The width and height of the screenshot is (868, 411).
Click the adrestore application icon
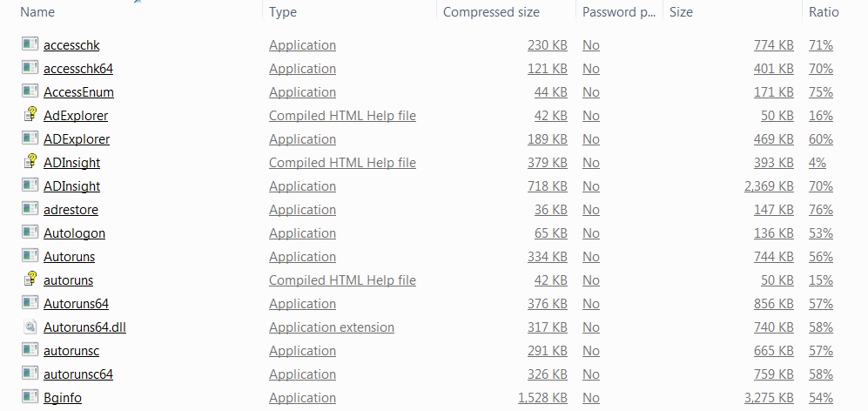[x=30, y=209]
